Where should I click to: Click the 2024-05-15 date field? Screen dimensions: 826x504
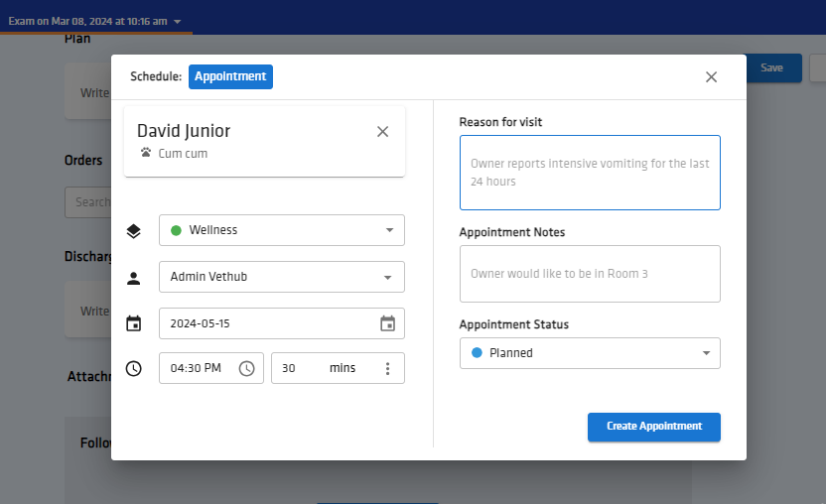[x=282, y=323]
